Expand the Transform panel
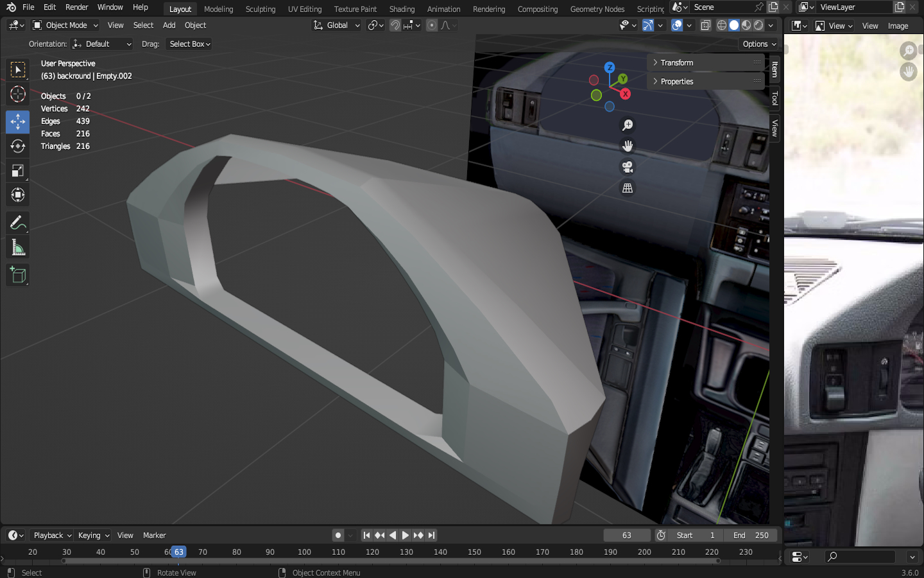924x578 pixels. coord(677,63)
